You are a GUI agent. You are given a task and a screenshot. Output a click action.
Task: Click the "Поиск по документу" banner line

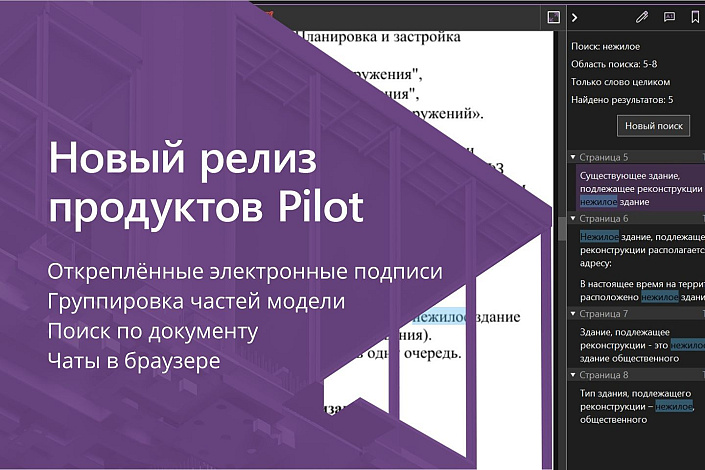click(152, 329)
